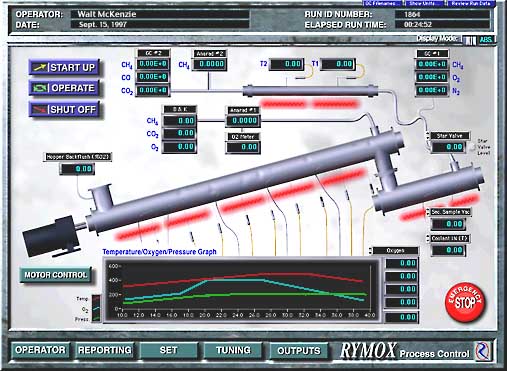Toggle the Star Valve Level indicator light

(x=472, y=147)
